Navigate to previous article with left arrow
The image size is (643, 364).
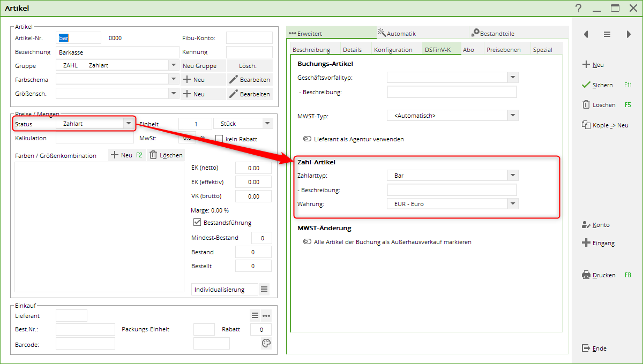click(586, 34)
